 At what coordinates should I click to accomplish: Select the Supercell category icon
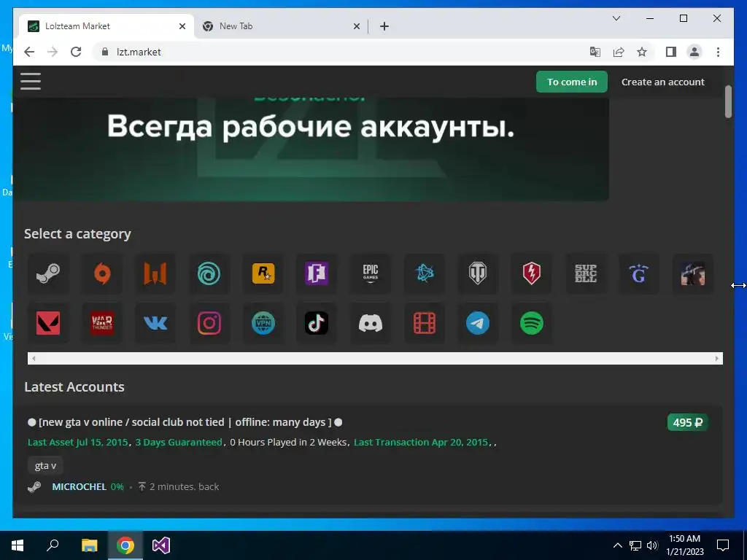tap(586, 274)
